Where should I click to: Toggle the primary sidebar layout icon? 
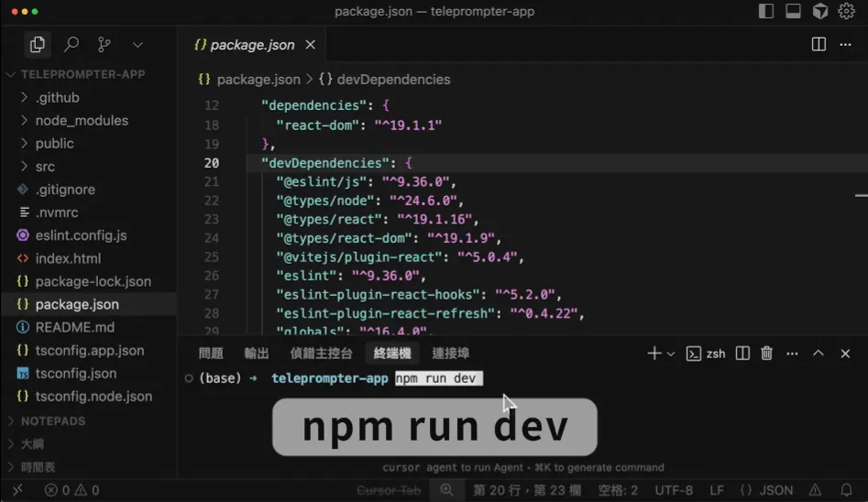pyautogui.click(x=766, y=11)
